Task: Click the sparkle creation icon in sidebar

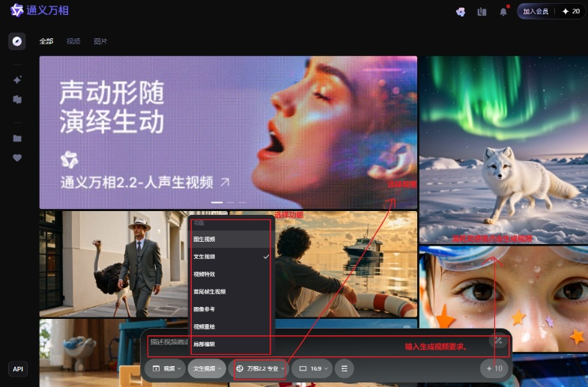Action: click(16, 80)
